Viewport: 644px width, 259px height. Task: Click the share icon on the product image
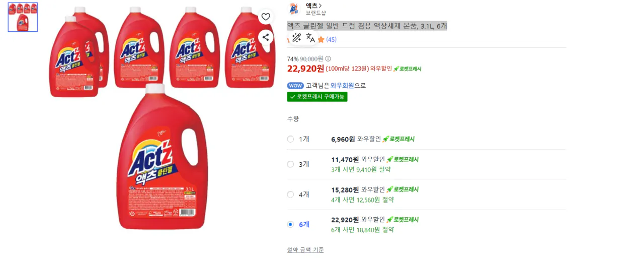(266, 37)
